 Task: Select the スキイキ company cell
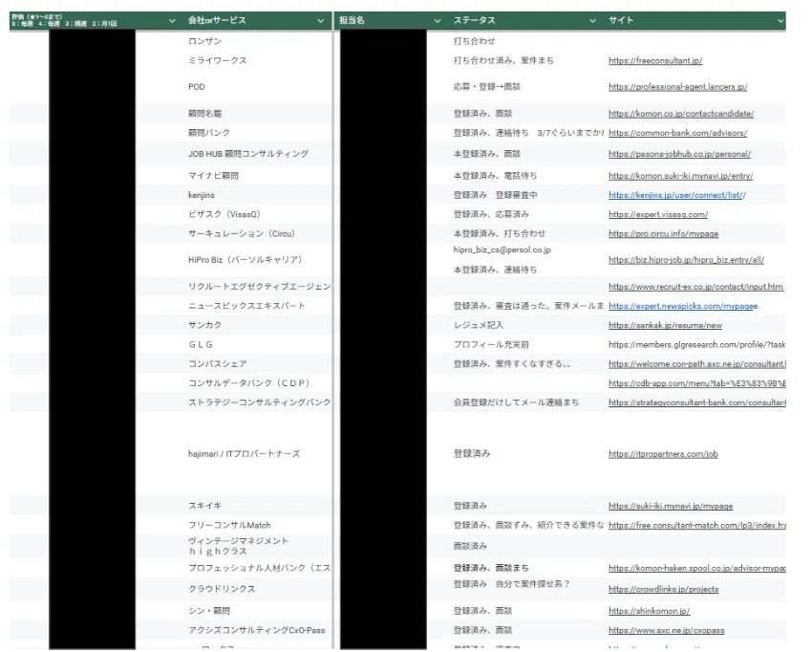click(204, 506)
